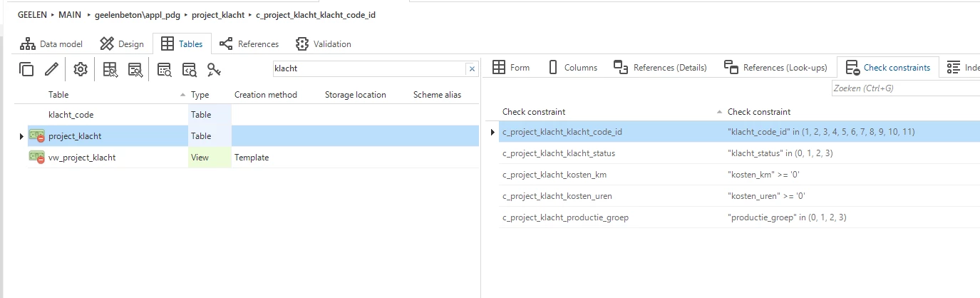The image size is (980, 298).
Task: Click the key with magnifier icon
Action: click(x=214, y=69)
